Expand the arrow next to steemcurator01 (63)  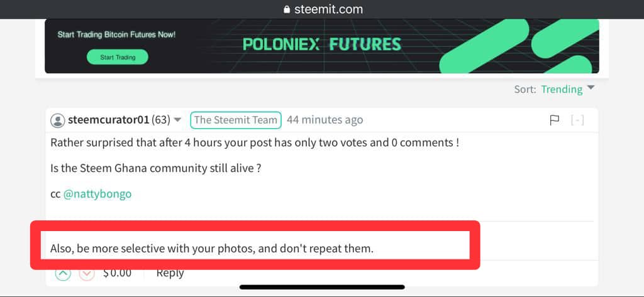[x=178, y=120]
